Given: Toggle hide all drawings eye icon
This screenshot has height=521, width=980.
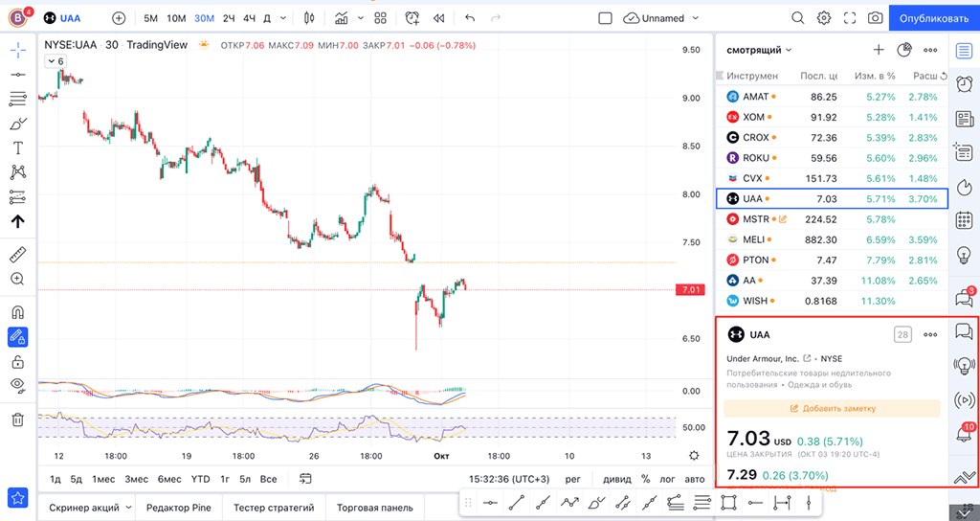Looking at the screenshot, I should 17,385.
